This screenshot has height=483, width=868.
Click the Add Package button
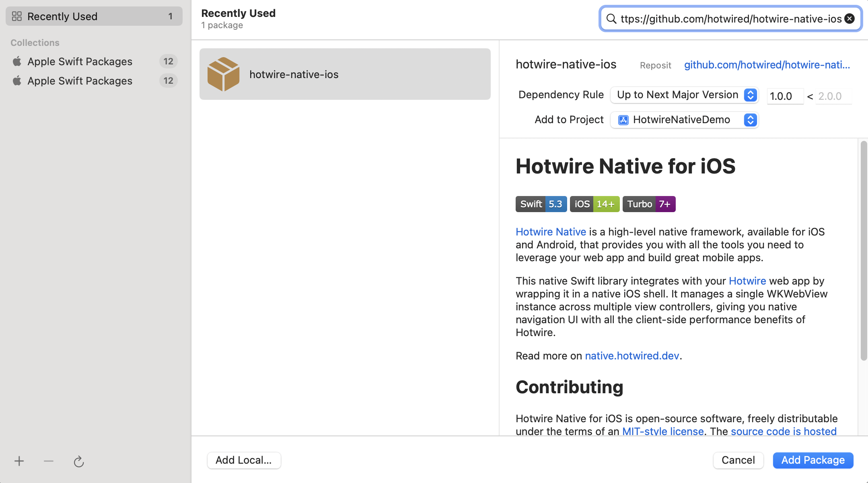pos(813,460)
